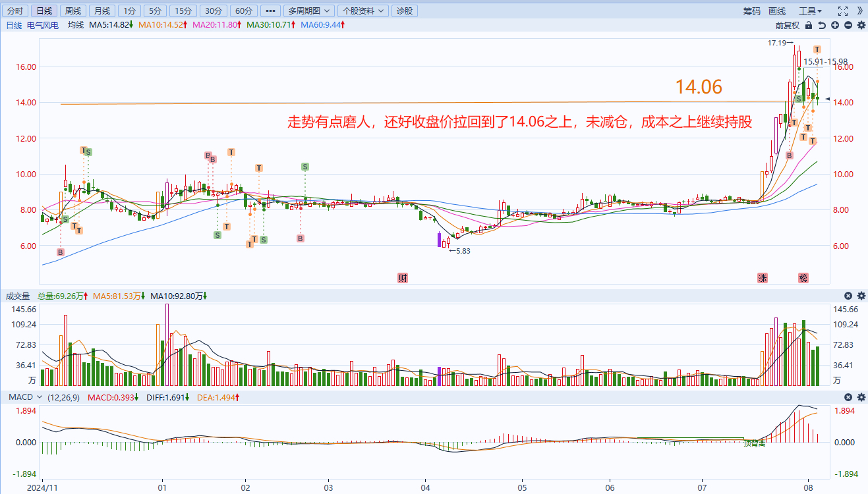Viewport: 868px width, 494px height.
Task: Click the MA10:14.52 legend value
Action: pos(163,25)
